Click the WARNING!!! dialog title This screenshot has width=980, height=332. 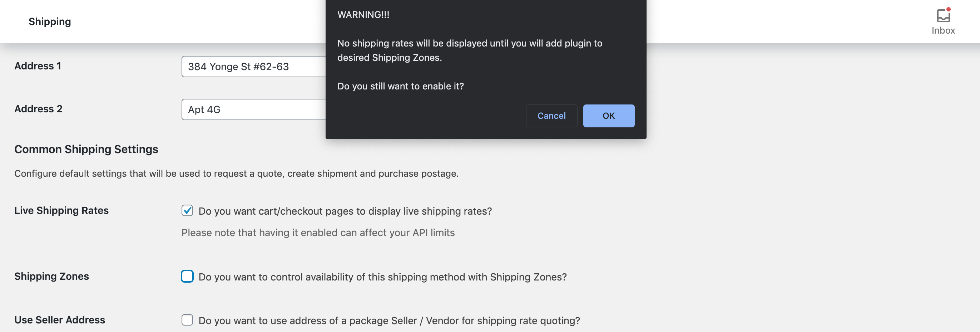coord(363,15)
